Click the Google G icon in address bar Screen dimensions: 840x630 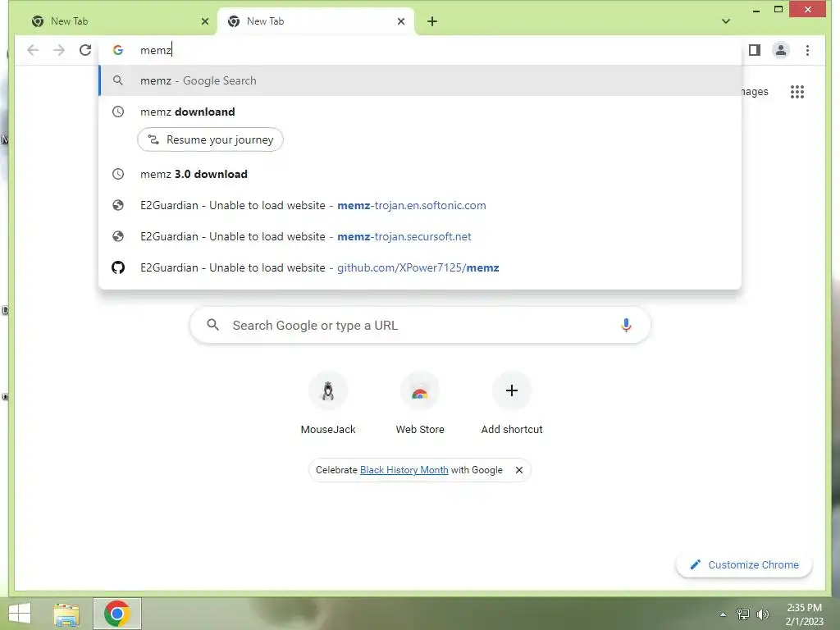click(x=118, y=50)
